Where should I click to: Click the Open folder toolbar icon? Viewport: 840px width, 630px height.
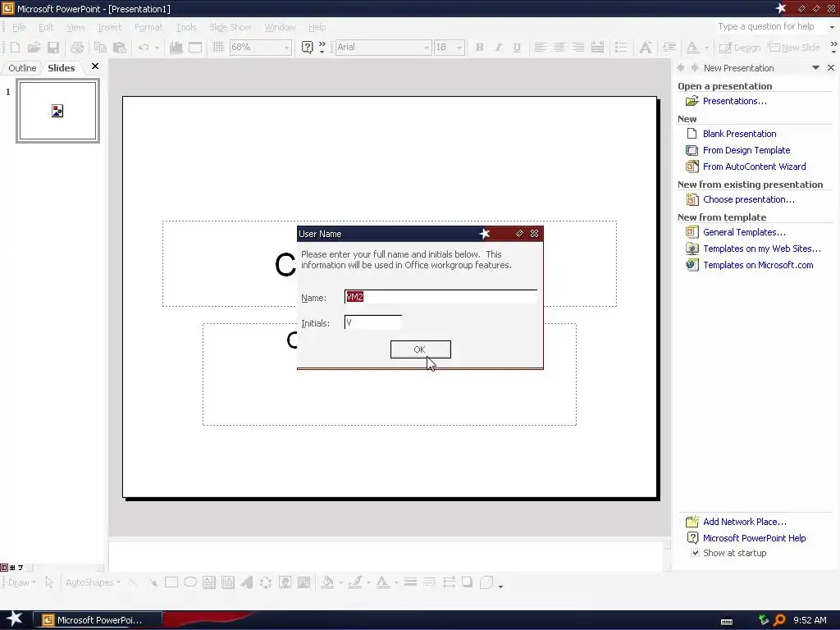tap(34, 47)
